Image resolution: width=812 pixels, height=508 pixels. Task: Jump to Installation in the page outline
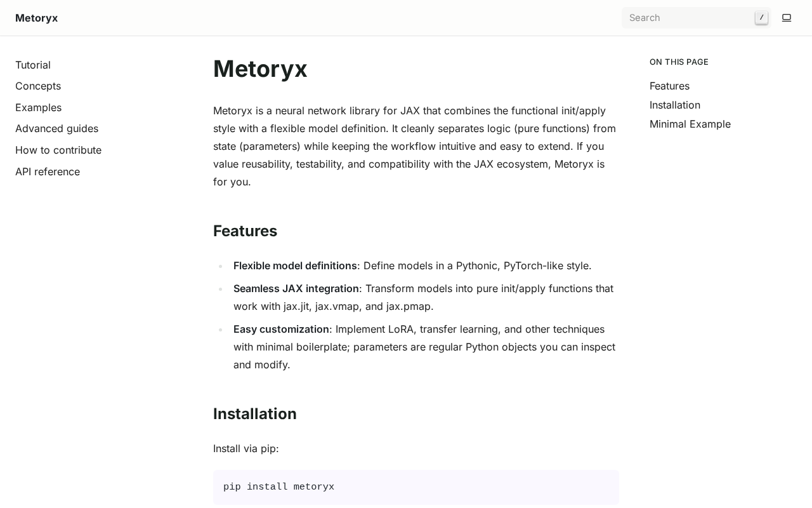pyautogui.click(x=675, y=105)
